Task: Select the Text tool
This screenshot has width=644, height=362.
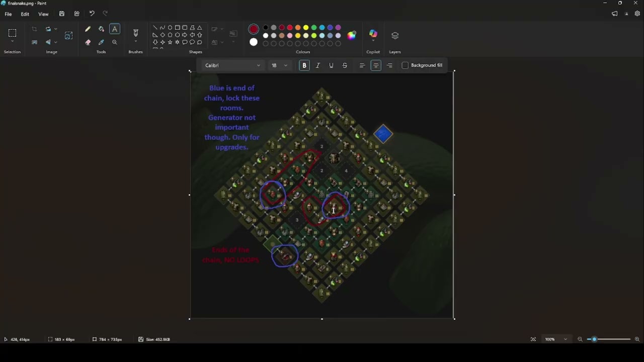Action: click(115, 29)
